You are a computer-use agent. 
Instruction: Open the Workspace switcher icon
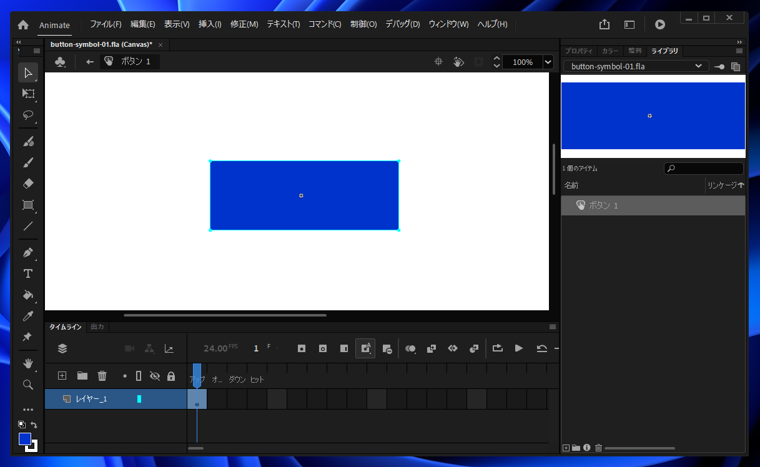click(629, 24)
